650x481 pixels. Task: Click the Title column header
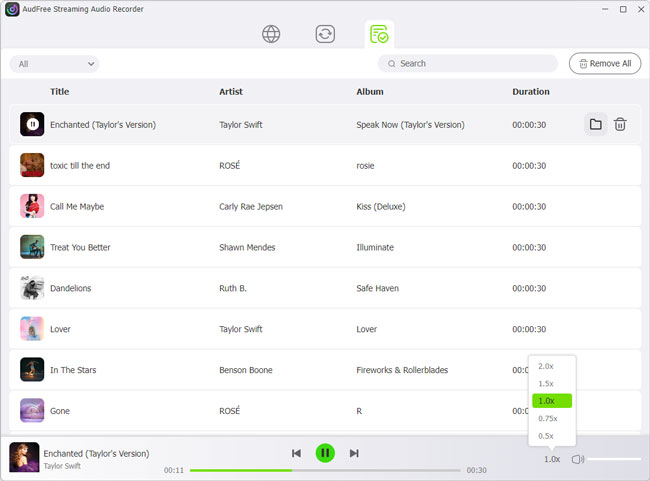[x=60, y=92]
